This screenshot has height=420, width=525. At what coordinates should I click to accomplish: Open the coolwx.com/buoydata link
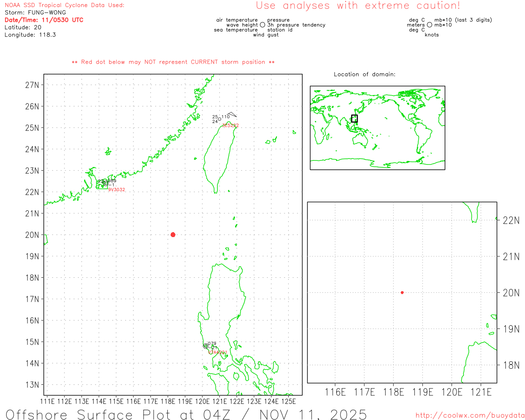(x=470, y=415)
